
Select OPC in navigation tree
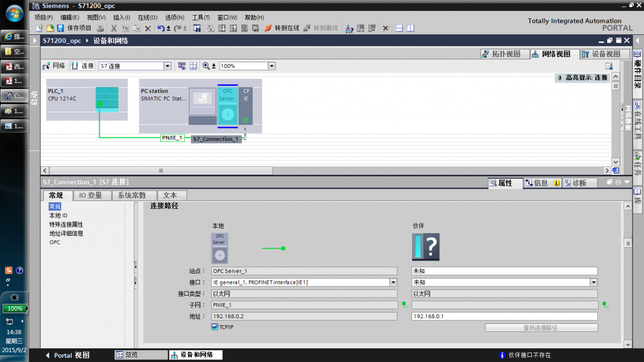point(54,242)
